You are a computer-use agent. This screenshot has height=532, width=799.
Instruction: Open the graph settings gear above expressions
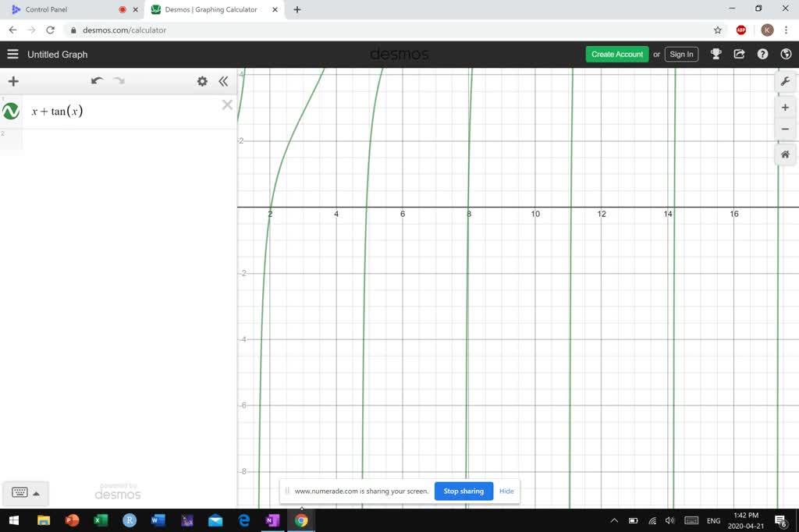pos(202,80)
